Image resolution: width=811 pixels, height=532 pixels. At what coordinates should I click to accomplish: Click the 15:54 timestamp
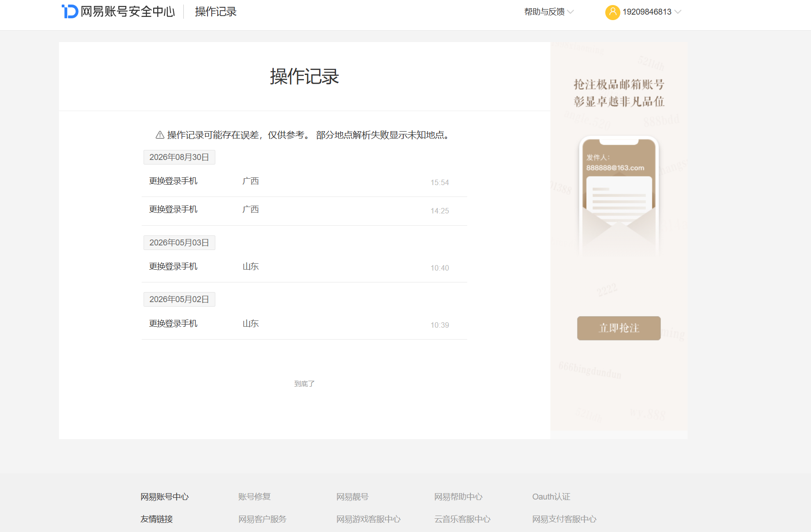pyautogui.click(x=440, y=182)
